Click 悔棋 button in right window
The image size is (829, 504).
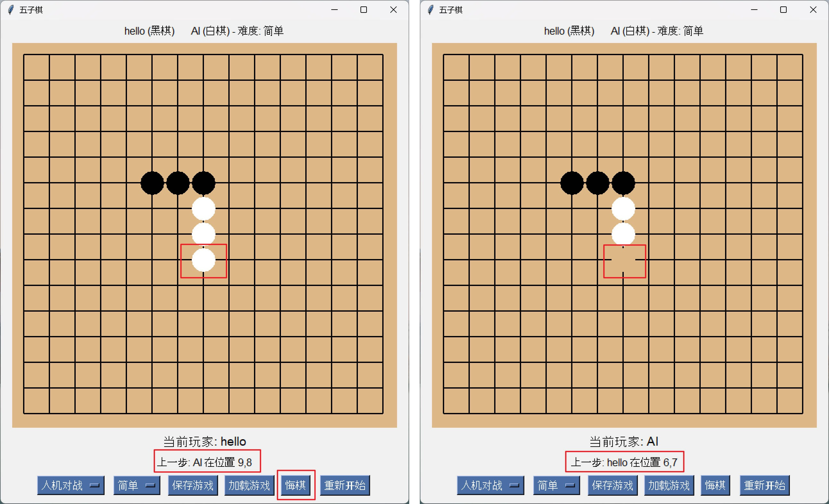(715, 485)
